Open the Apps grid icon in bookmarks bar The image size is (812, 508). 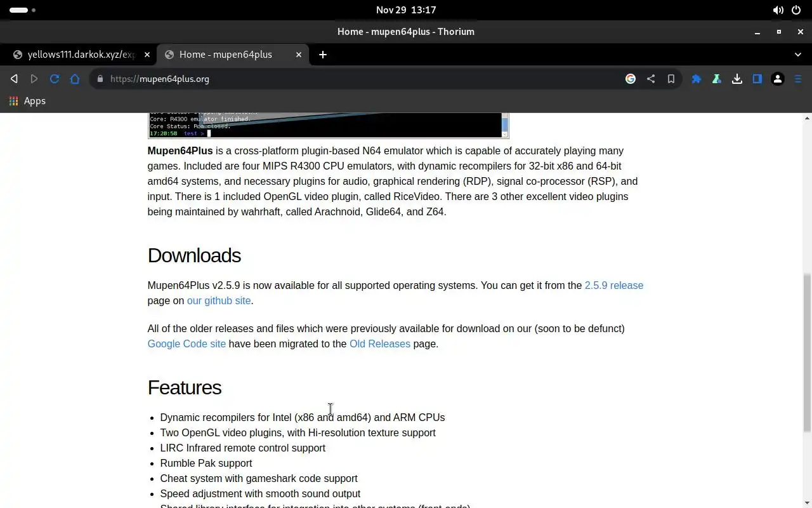13,101
